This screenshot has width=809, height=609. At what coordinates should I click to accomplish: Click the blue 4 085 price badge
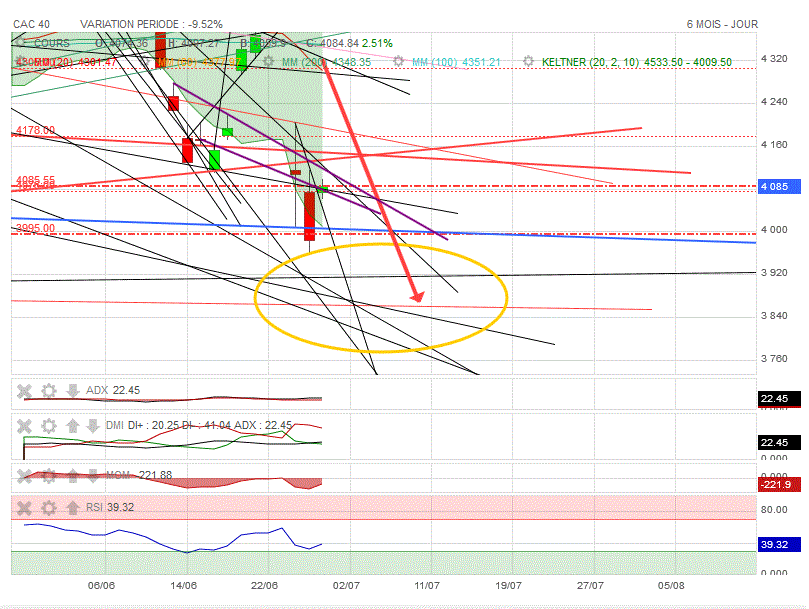click(780, 186)
